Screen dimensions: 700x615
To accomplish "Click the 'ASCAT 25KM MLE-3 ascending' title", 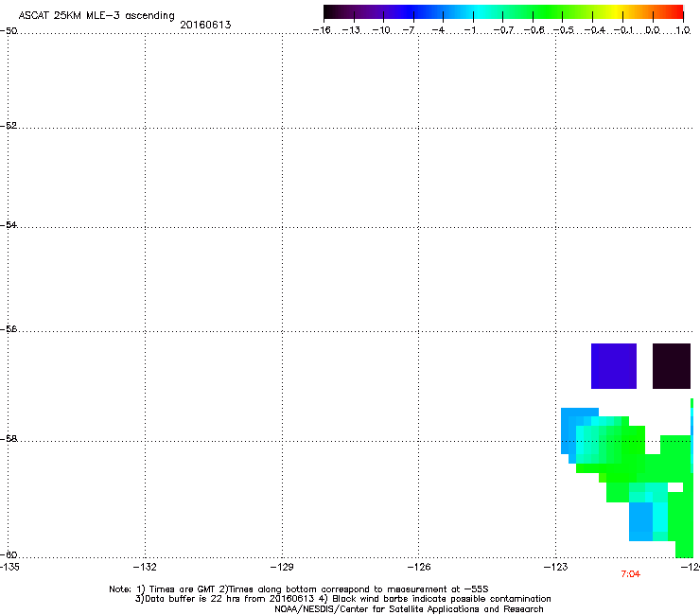I will tap(96, 16).
